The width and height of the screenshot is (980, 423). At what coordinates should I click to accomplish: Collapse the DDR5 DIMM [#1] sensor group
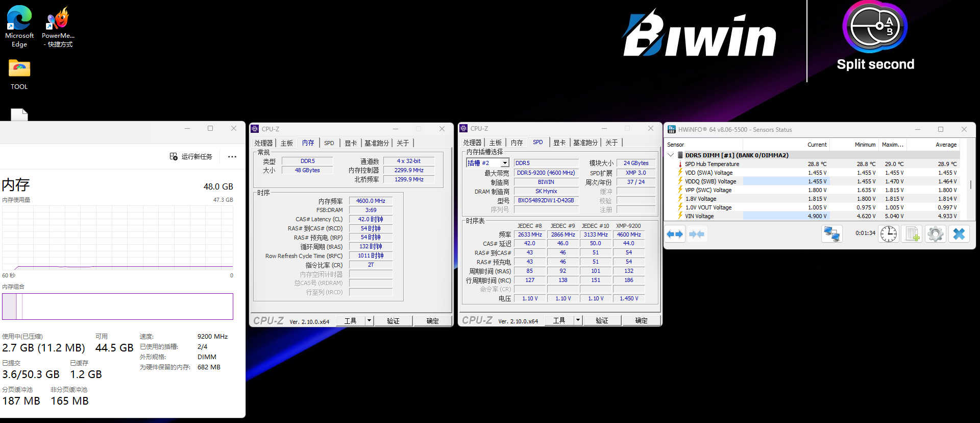[x=671, y=155]
